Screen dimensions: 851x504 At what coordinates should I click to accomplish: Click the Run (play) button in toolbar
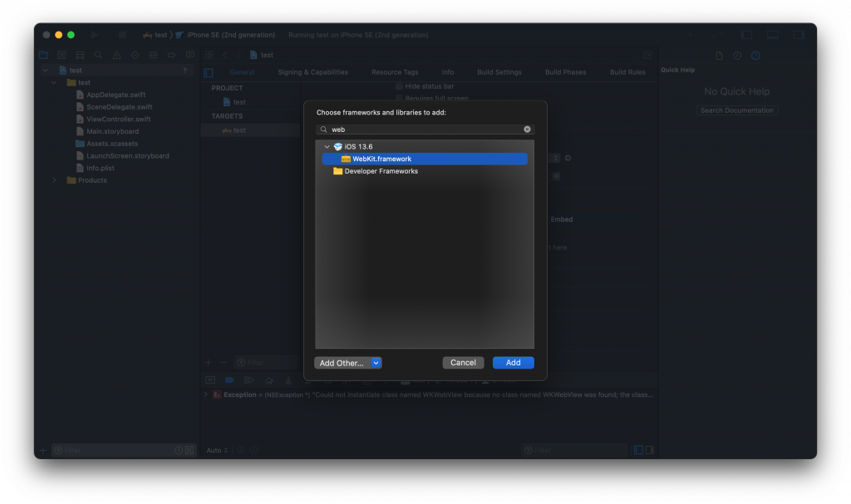[95, 35]
